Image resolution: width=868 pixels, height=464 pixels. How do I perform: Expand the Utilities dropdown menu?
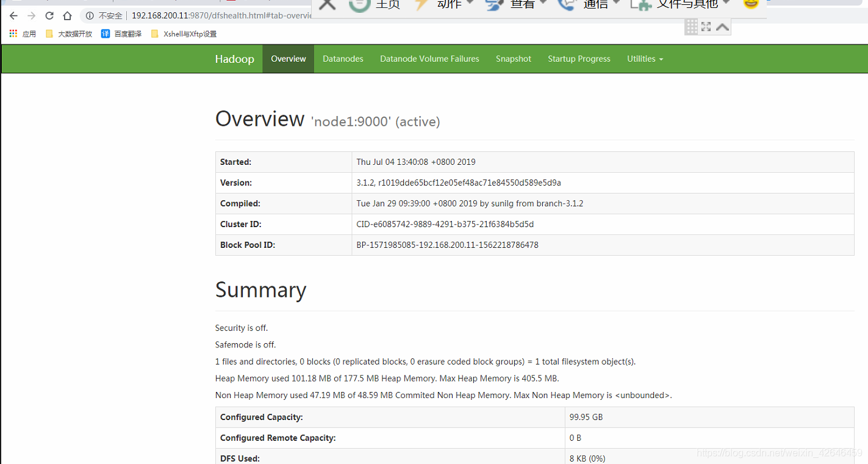(x=645, y=59)
